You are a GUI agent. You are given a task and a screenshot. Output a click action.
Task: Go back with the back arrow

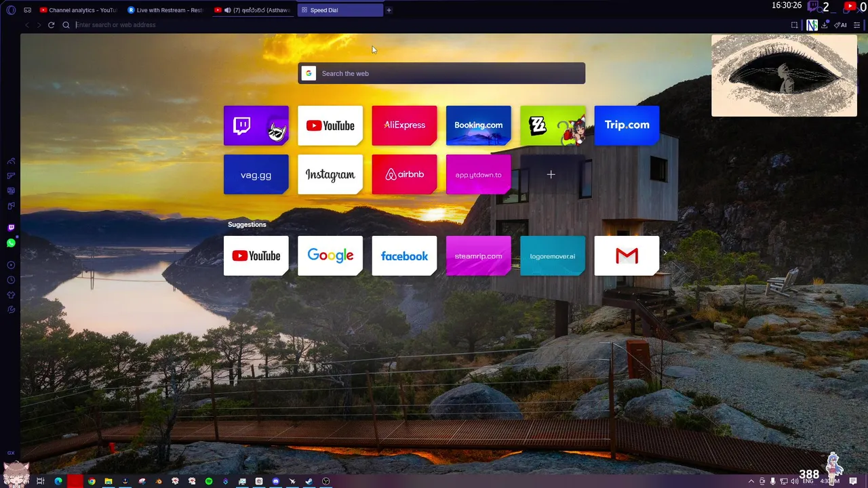coord(27,25)
